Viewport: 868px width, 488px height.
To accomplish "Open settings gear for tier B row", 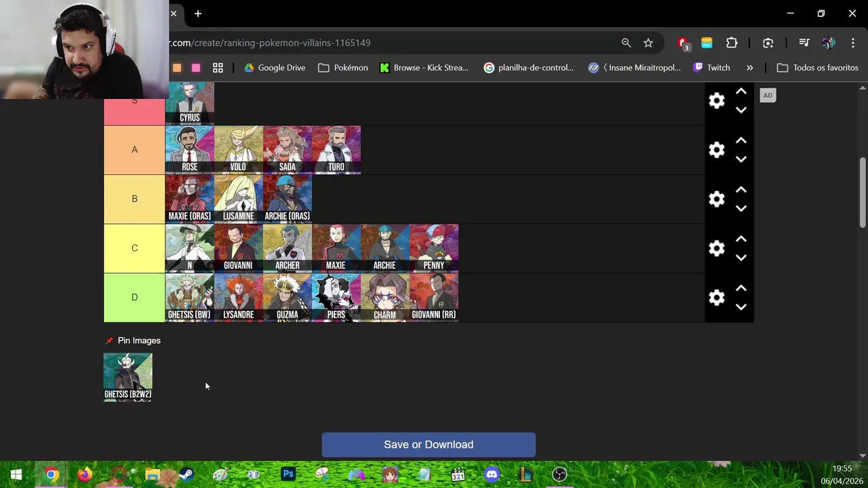I will coord(717,199).
